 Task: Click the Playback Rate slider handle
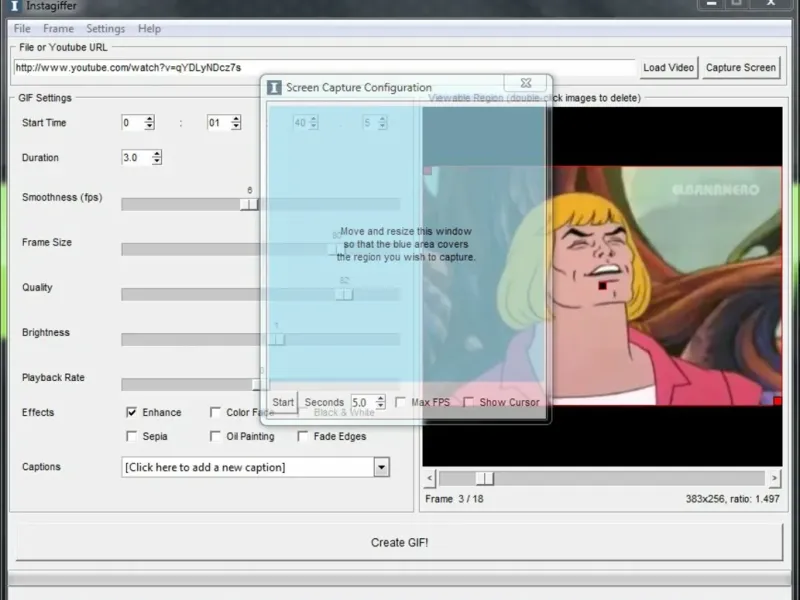261,384
